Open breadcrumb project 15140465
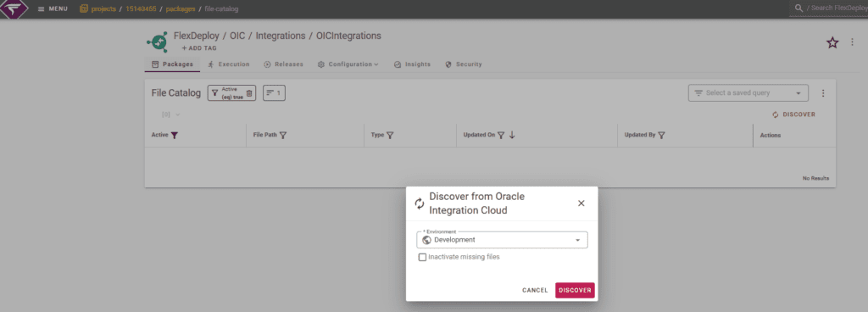 point(142,8)
